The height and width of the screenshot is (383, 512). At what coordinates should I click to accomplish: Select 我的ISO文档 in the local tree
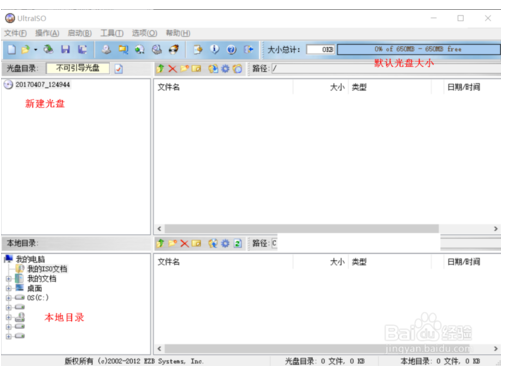coord(47,269)
